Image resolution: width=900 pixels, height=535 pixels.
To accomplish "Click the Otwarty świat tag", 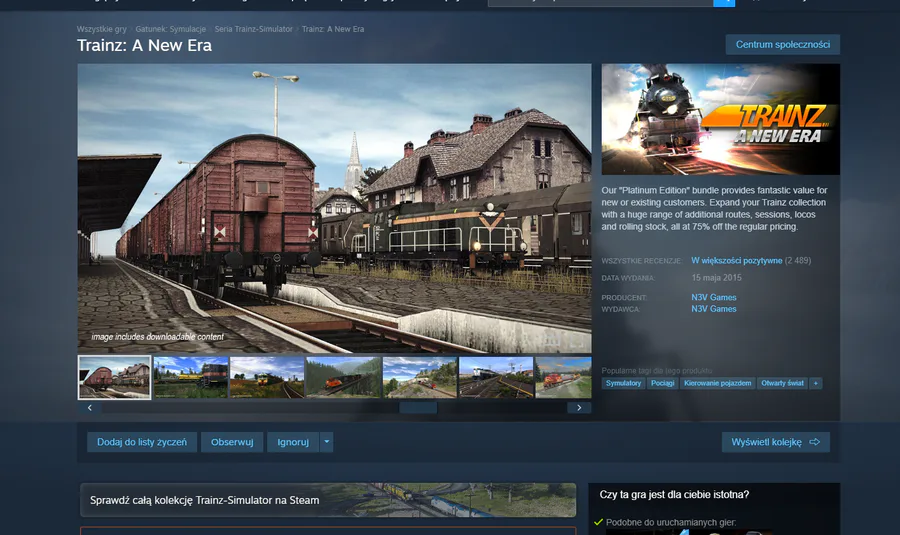I will click(x=782, y=383).
